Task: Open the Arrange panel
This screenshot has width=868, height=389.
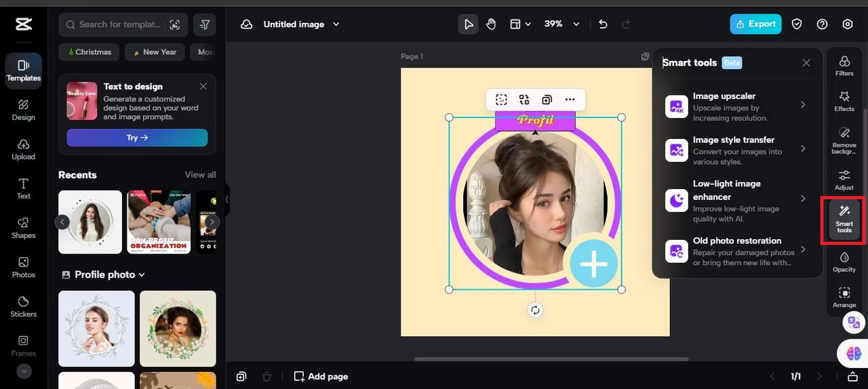Action: click(844, 298)
